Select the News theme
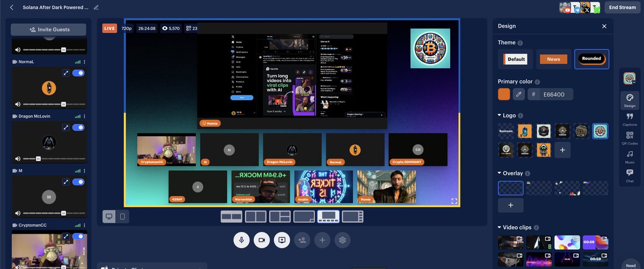644x269 pixels. point(553,59)
